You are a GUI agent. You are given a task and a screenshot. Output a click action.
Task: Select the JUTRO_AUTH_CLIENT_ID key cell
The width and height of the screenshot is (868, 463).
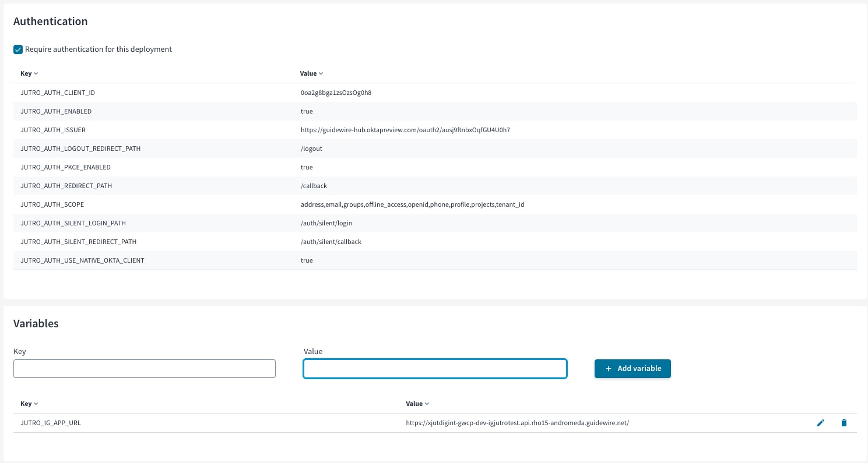pos(57,93)
